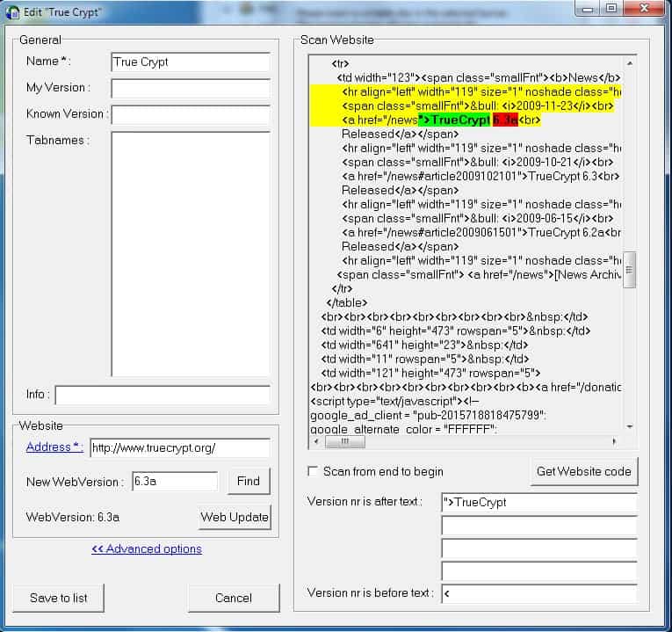The width and height of the screenshot is (672, 632).
Task: Click the vertical scrollbar thumb in code view
Action: point(630,270)
